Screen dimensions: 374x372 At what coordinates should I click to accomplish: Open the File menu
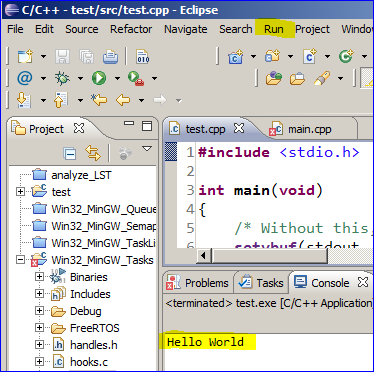click(x=15, y=29)
